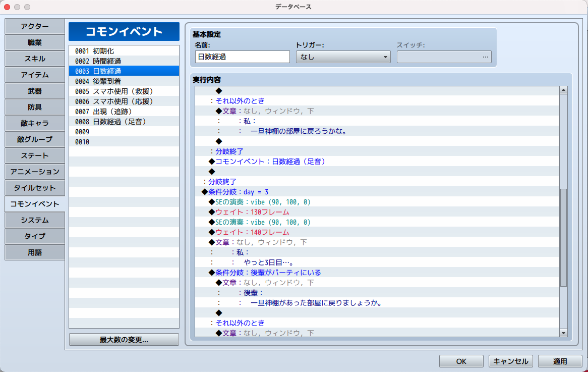Switch to the スキル tab
The image size is (588, 372).
[35, 59]
